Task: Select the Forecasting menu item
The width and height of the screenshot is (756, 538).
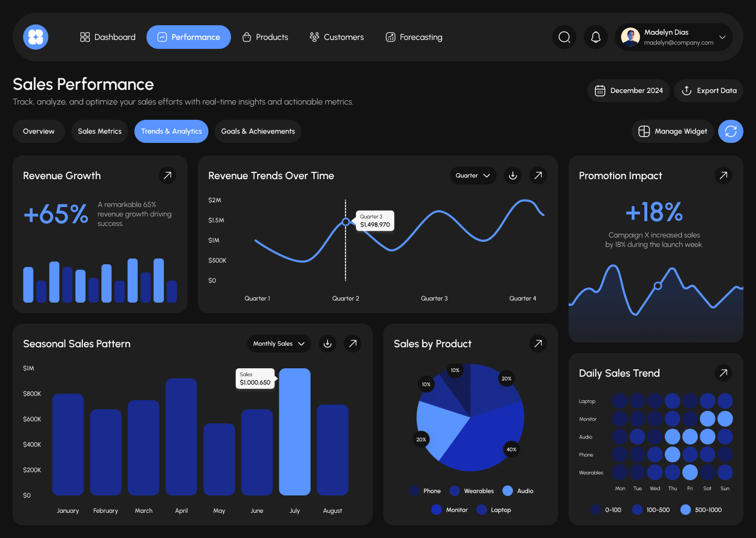Action: 414,37
